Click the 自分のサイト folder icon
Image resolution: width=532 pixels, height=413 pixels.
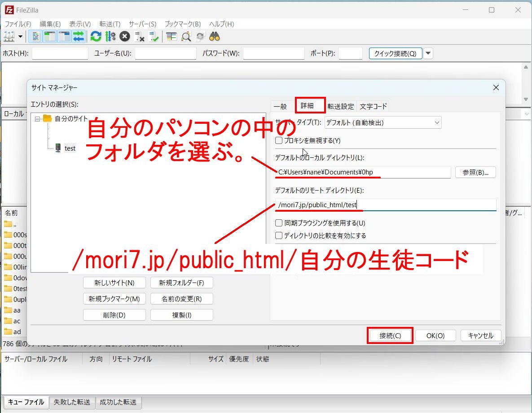pyautogui.click(x=48, y=118)
